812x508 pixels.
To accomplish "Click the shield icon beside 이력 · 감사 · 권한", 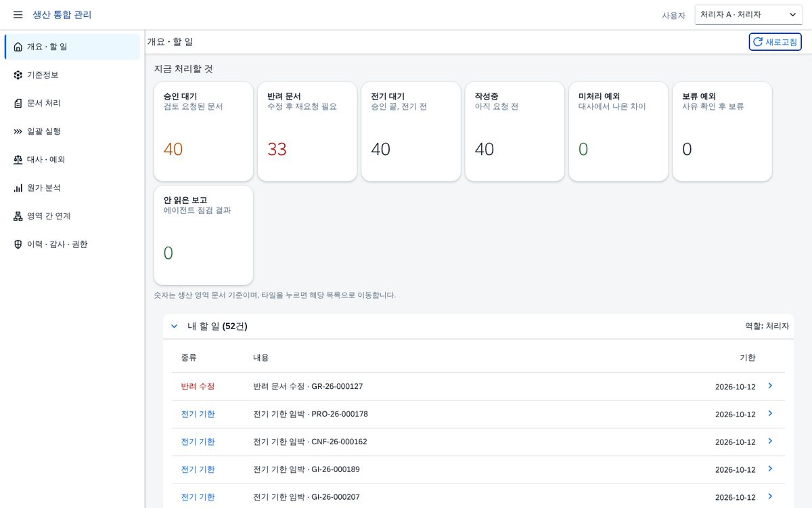I will click(18, 245).
